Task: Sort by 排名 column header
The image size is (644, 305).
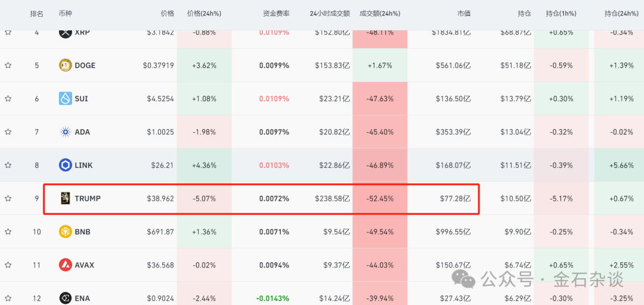Action: pyautogui.click(x=36, y=14)
